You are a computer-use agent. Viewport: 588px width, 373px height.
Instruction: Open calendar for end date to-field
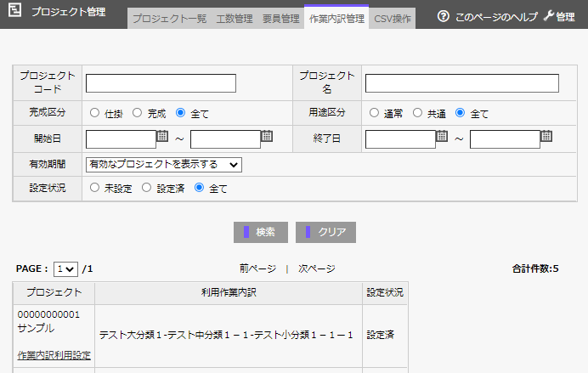546,136
